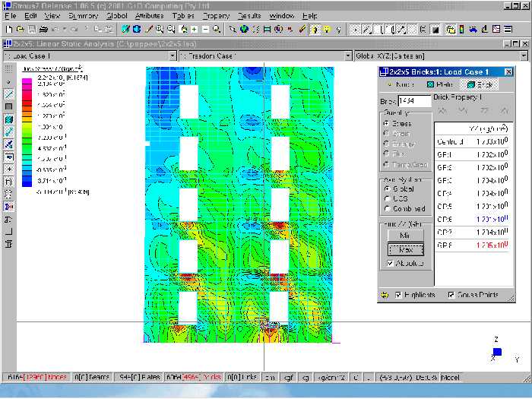Click the open file icon in toolbar

(19, 30)
